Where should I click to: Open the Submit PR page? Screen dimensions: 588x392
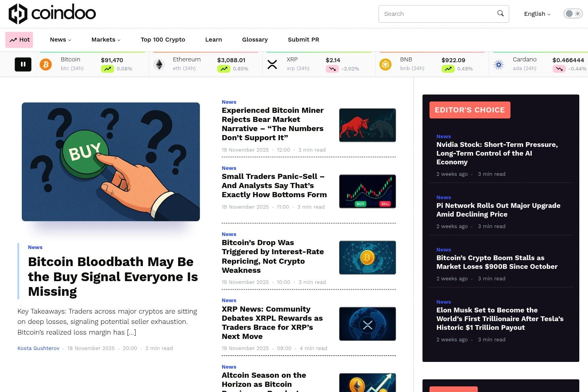coord(303,40)
